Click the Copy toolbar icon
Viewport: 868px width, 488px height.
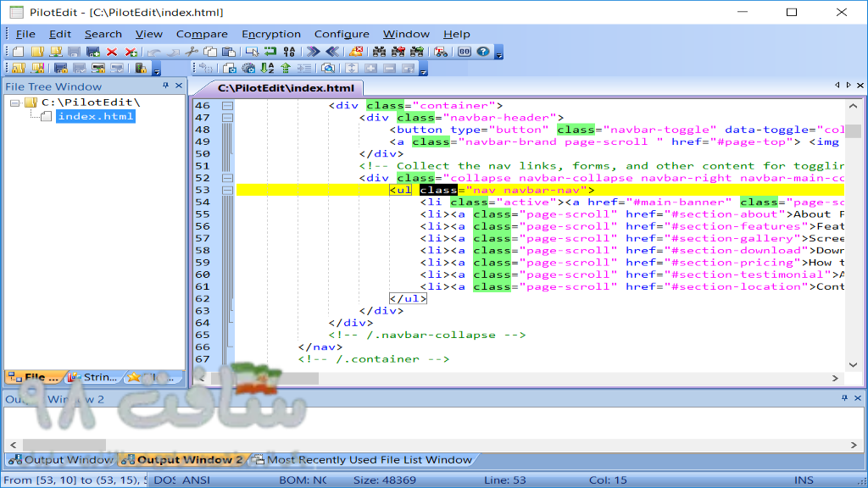[x=210, y=52]
